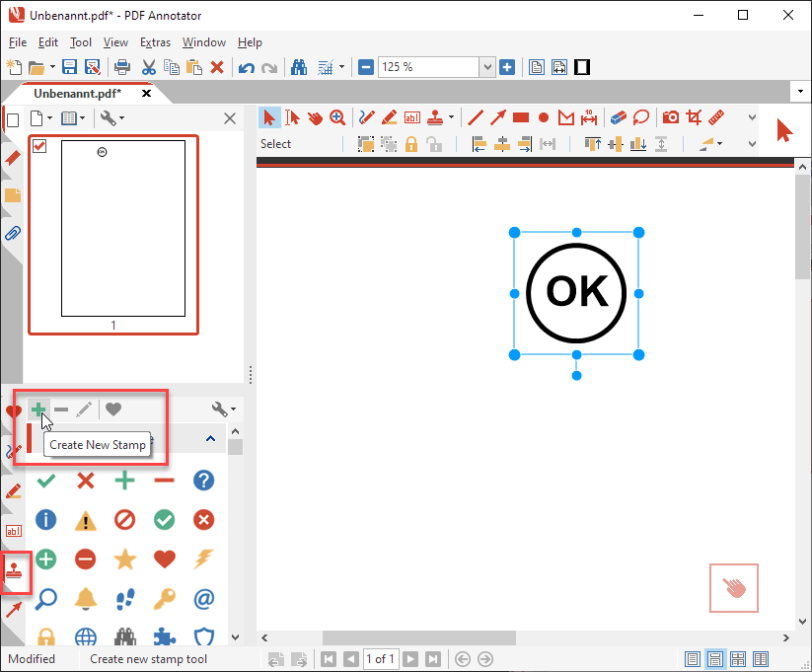
Task: Collapse the stamp group chevron
Action: [x=210, y=439]
